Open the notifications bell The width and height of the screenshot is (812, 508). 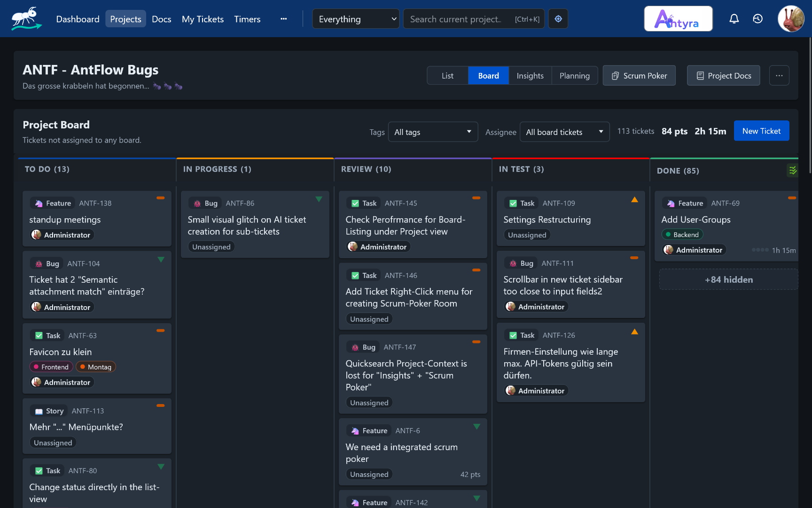[734, 19]
